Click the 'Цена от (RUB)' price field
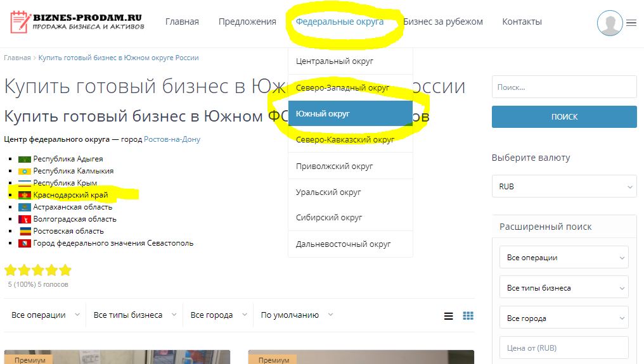Viewport: 644px width, 364px height. tap(564, 348)
